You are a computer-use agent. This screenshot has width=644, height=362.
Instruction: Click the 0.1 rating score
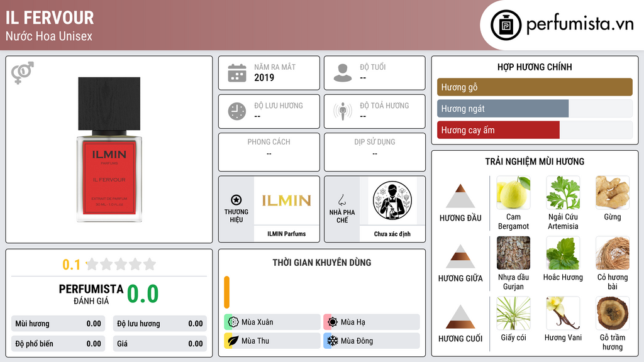[72, 265]
